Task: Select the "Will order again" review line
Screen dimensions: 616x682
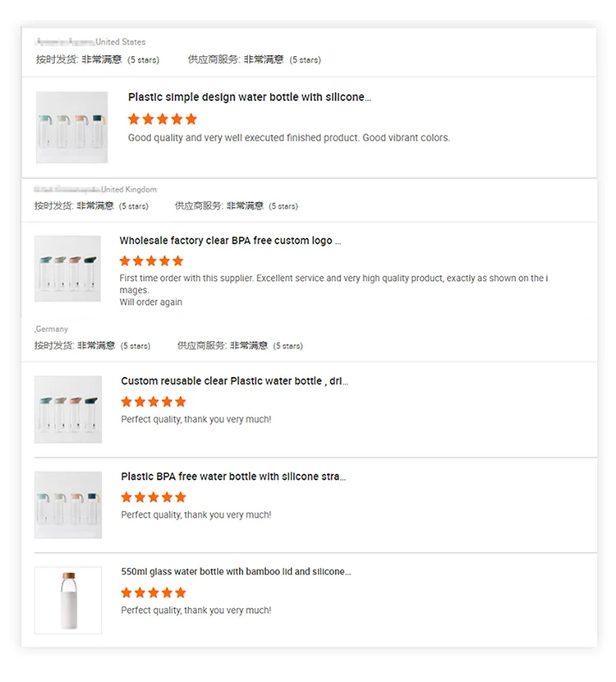Action: pos(151,302)
